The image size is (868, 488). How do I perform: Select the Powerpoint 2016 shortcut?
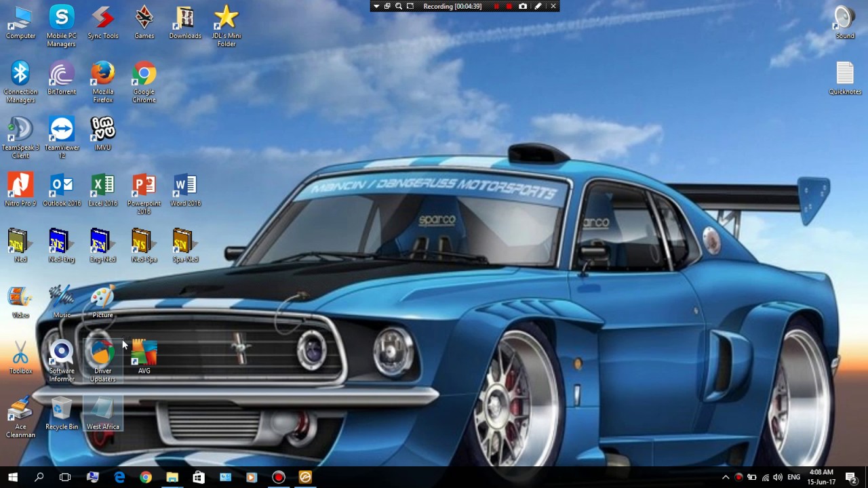144,193
